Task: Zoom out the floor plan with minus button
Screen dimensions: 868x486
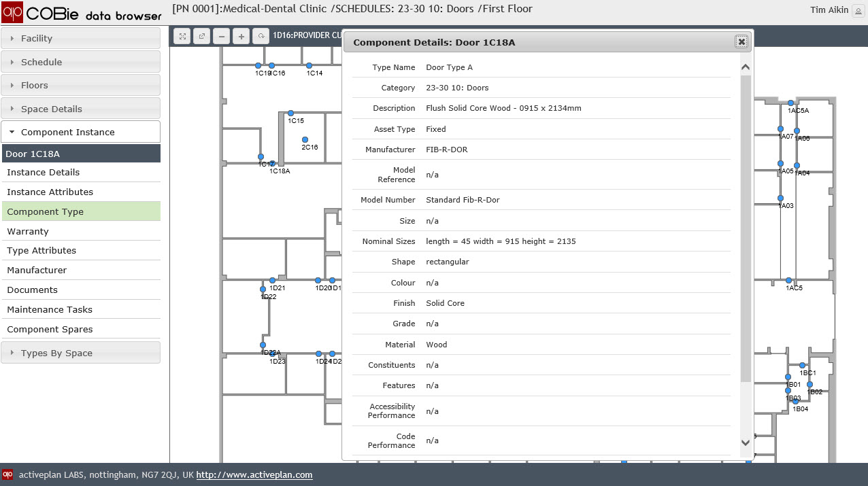Action: [x=221, y=36]
